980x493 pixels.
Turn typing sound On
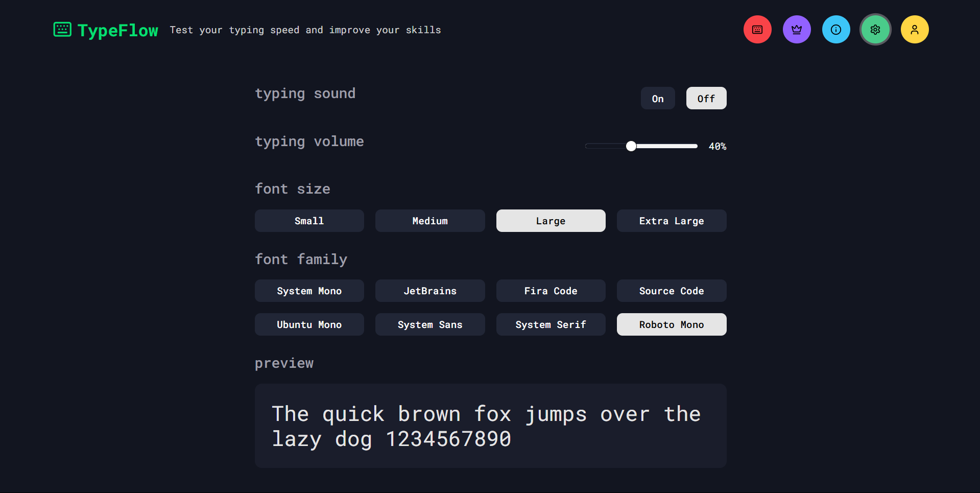coord(658,98)
